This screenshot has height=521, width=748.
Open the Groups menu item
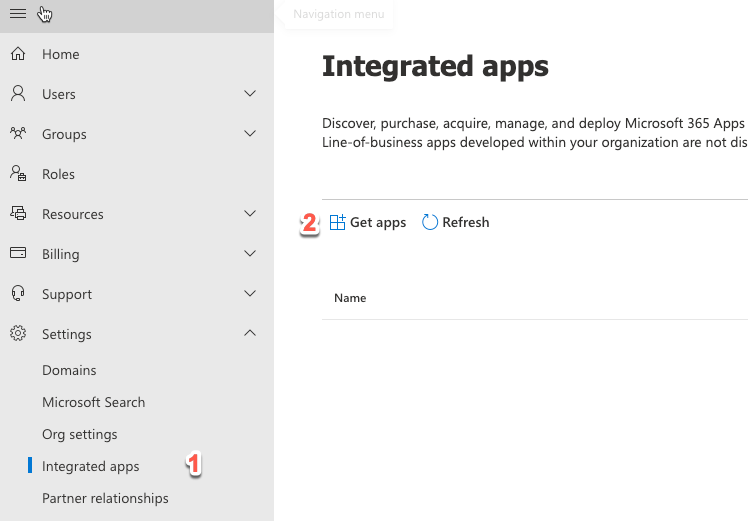point(64,135)
